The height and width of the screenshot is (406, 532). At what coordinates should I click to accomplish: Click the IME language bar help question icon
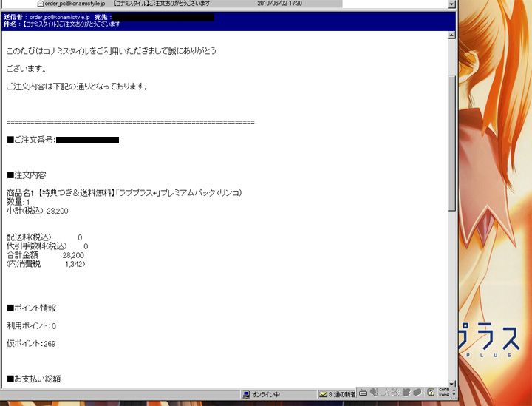coord(431,393)
